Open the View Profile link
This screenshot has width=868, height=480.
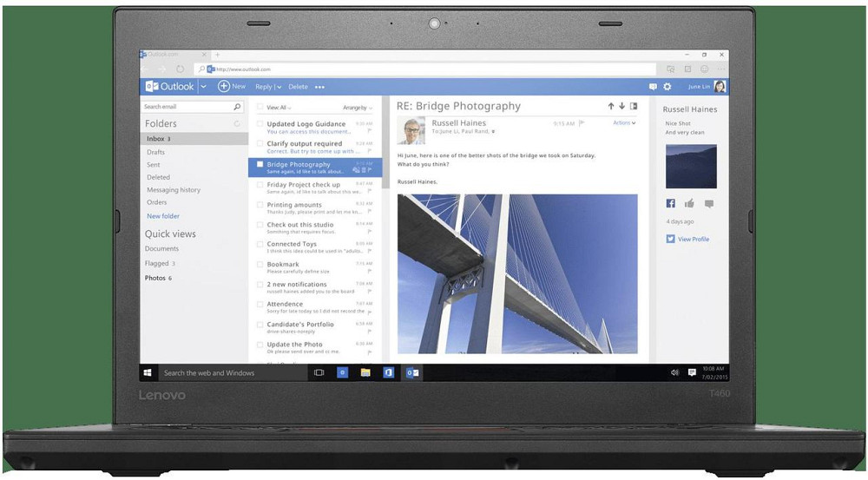pos(693,239)
